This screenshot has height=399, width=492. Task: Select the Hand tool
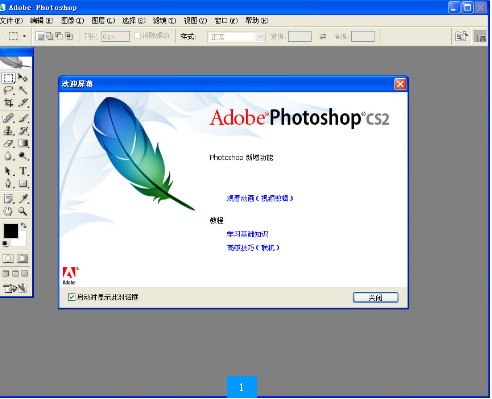[x=8, y=211]
